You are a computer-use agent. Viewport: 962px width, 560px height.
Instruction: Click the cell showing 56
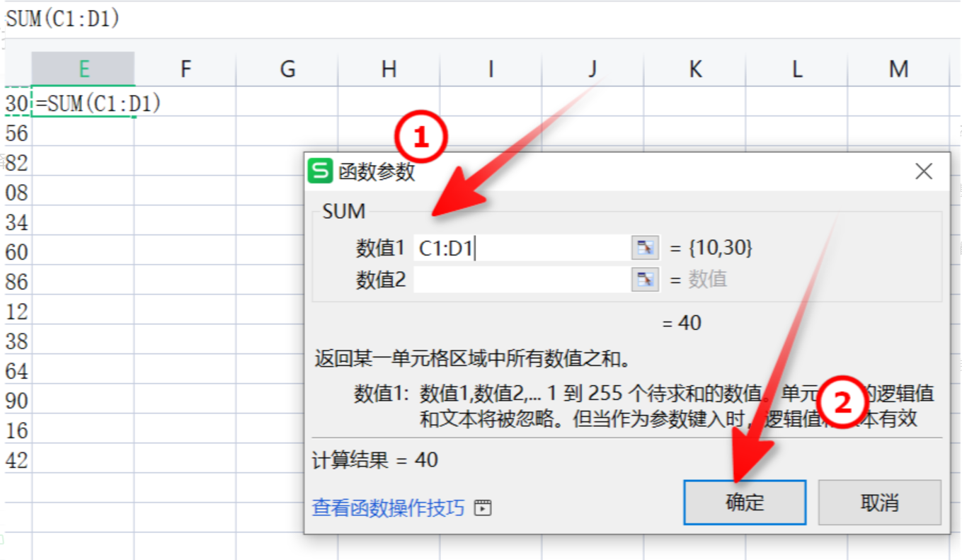point(16,133)
